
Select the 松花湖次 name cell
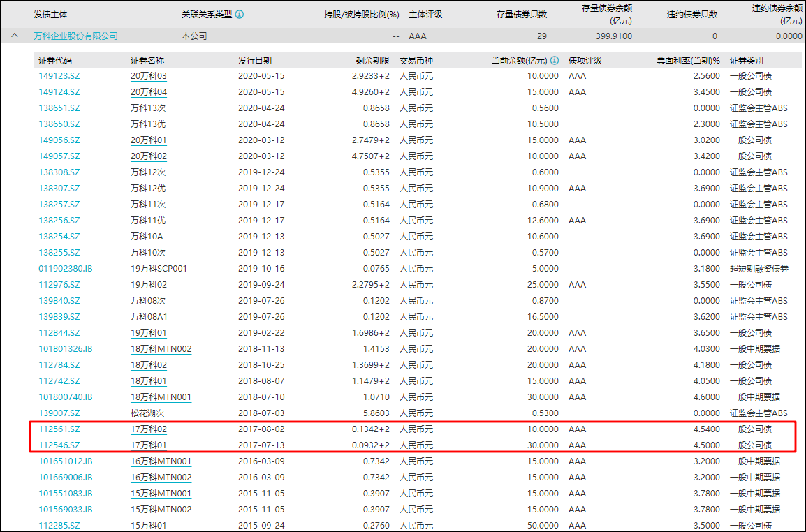tap(148, 413)
